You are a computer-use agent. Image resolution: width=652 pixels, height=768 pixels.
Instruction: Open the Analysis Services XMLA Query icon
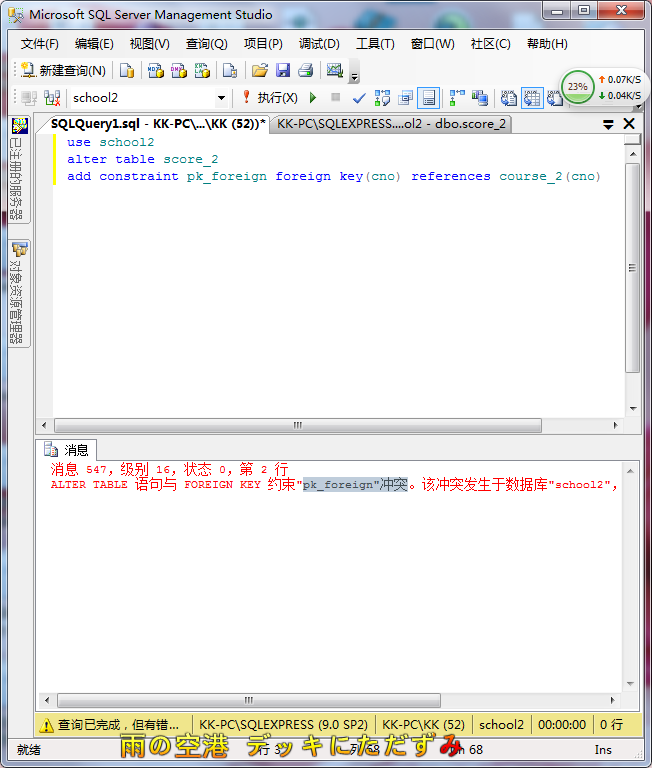tap(202, 71)
